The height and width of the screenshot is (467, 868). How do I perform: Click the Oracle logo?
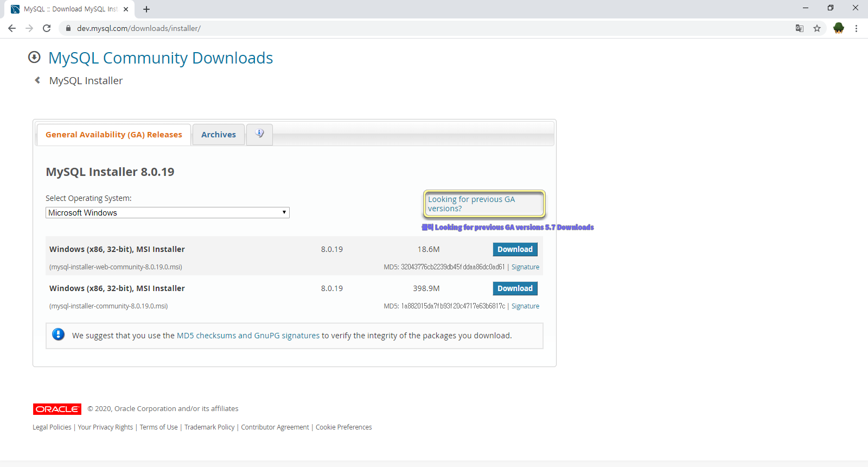[57, 409]
